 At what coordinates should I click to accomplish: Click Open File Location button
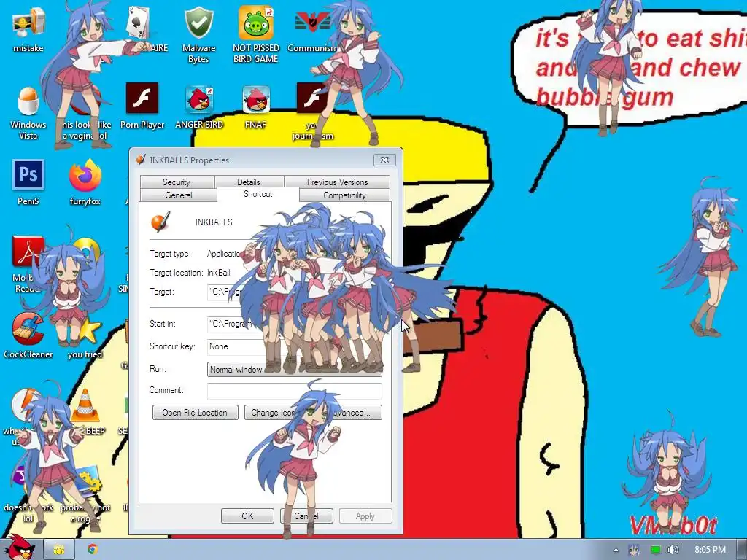coord(195,413)
